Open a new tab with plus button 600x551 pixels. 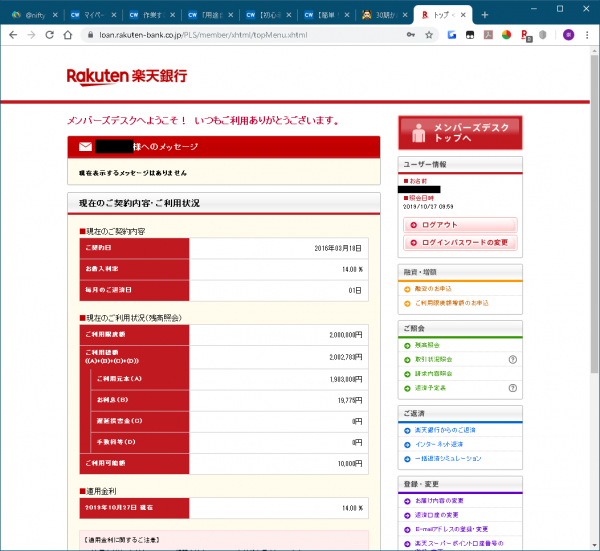[x=484, y=15]
